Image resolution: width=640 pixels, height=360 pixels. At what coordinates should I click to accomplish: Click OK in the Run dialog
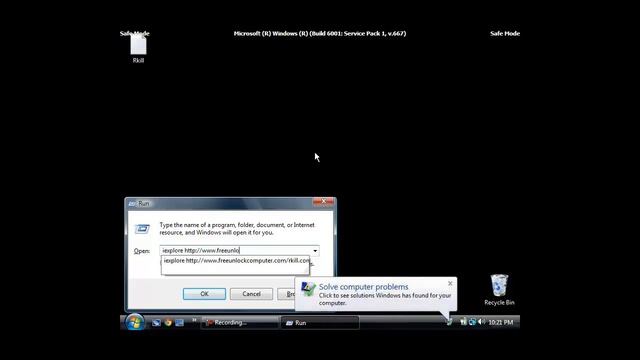[x=204, y=294]
